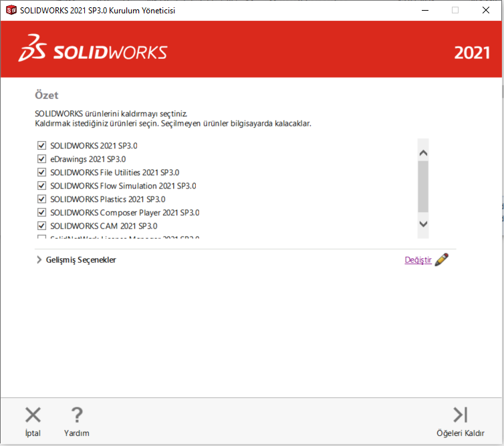Close the Kurulum Yöneticisi window

pyautogui.click(x=485, y=10)
